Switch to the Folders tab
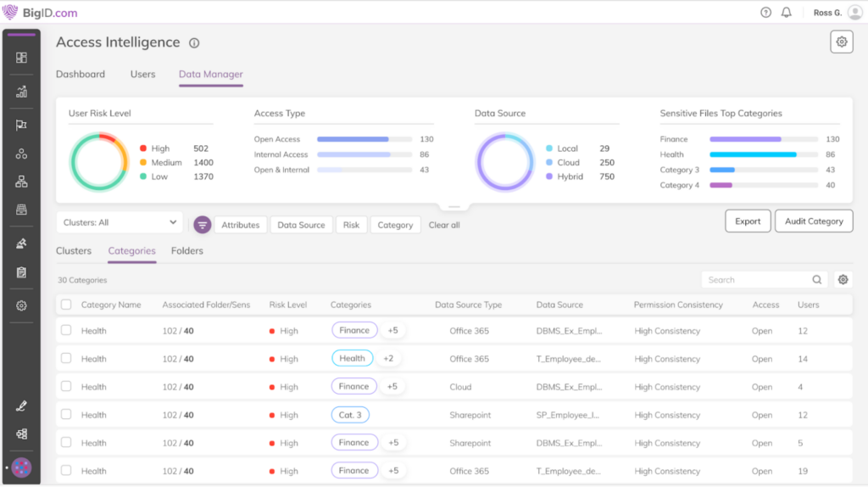 click(x=186, y=251)
